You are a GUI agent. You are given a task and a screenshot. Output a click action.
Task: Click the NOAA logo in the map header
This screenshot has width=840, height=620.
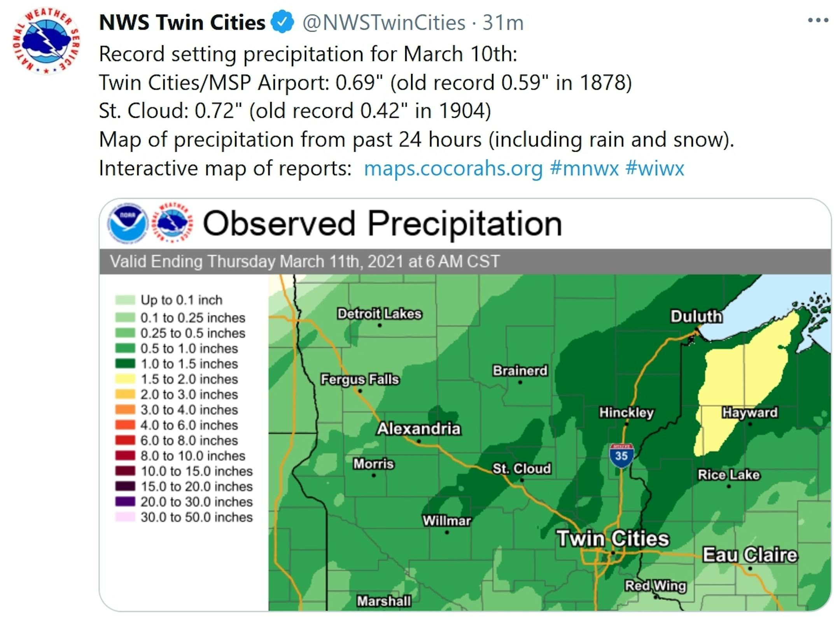128,223
